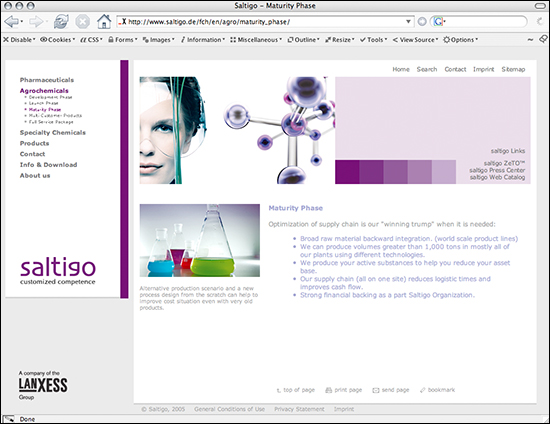Click the woman with goggles header image

coord(174,130)
